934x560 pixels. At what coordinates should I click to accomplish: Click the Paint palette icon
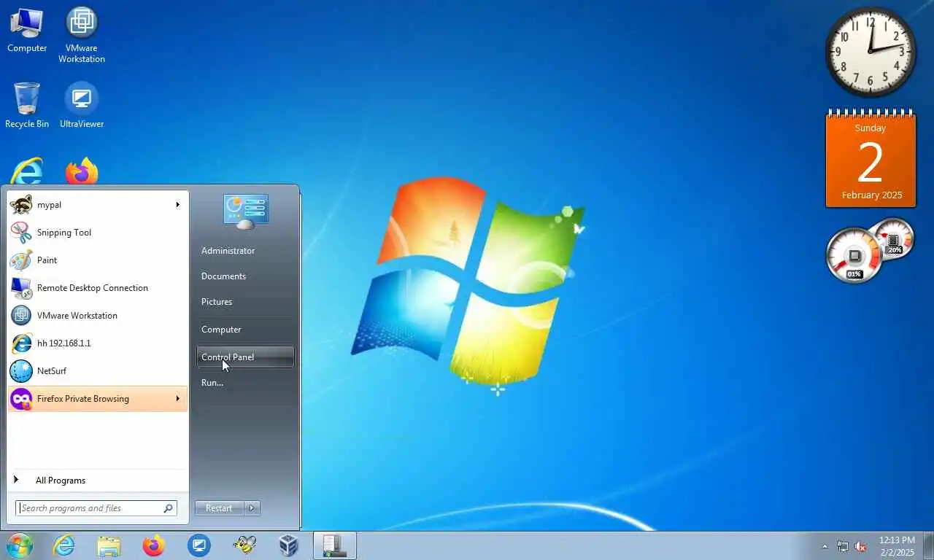(x=21, y=260)
